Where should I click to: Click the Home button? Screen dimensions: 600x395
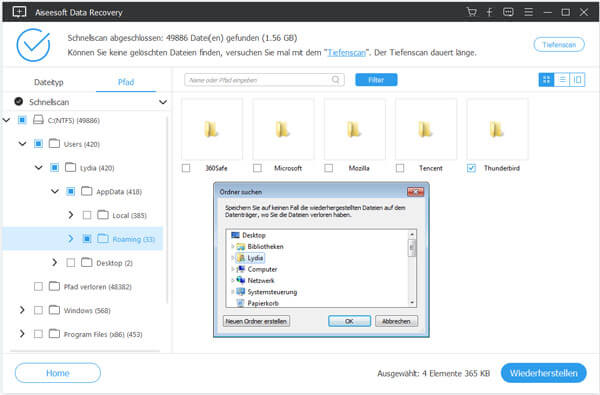coord(58,373)
